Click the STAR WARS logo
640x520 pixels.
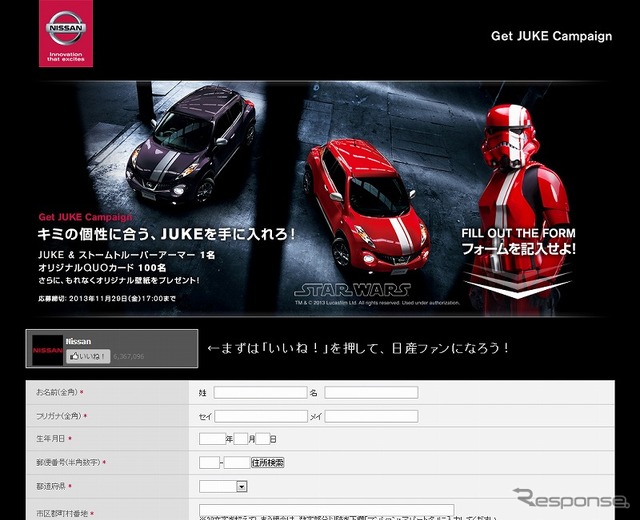point(353,289)
